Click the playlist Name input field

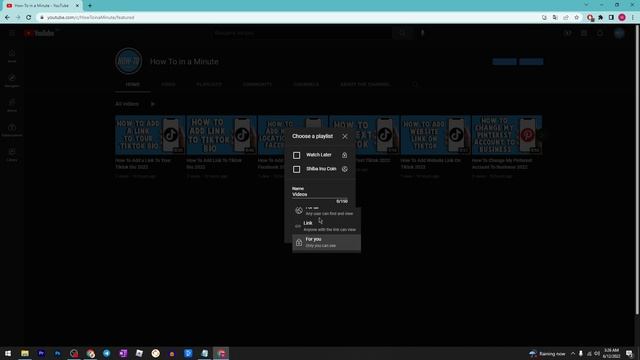[x=320, y=195]
